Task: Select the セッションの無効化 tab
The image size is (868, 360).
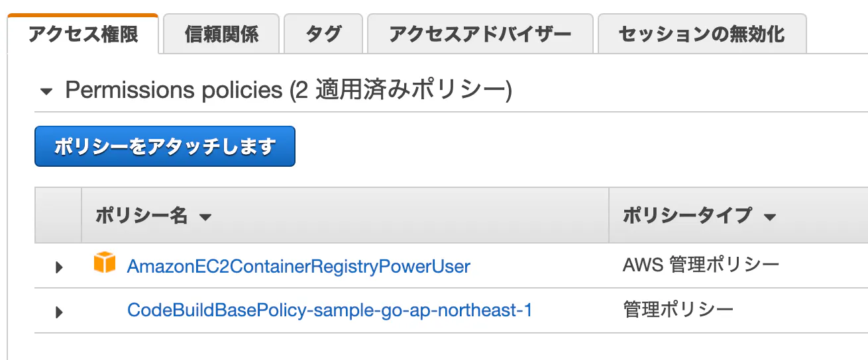Action: tap(702, 34)
